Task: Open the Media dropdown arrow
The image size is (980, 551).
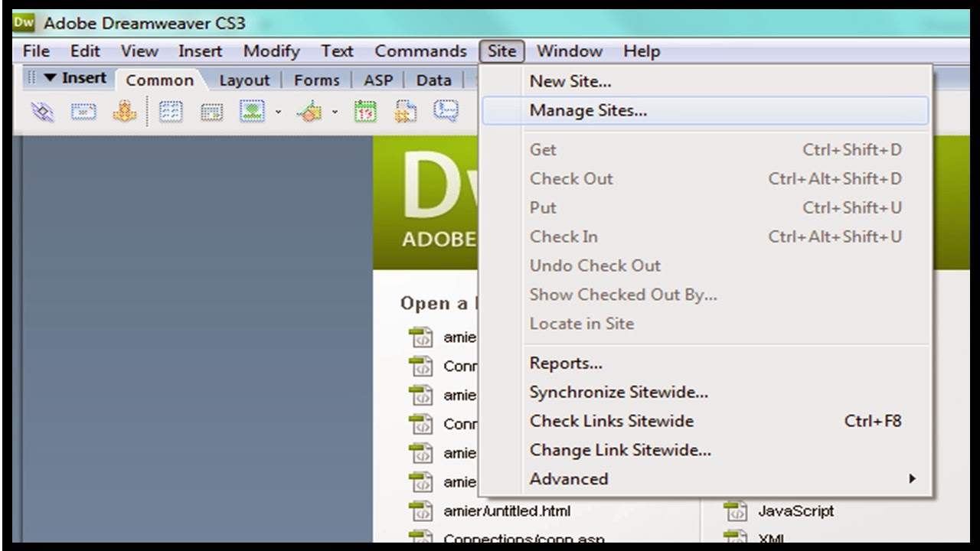Action: pyautogui.click(x=335, y=112)
